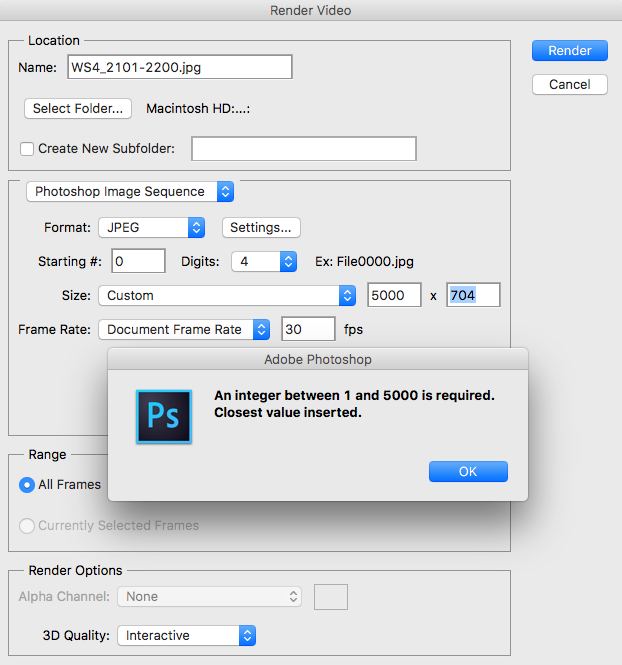
Task: Click the new subfolder name field
Action: [x=304, y=148]
